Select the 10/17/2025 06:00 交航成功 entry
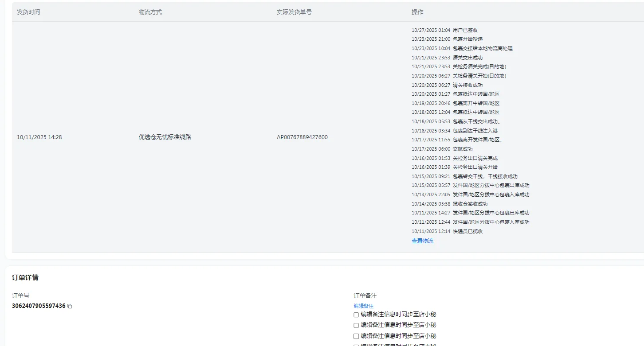This screenshot has width=644, height=346. tap(442, 149)
